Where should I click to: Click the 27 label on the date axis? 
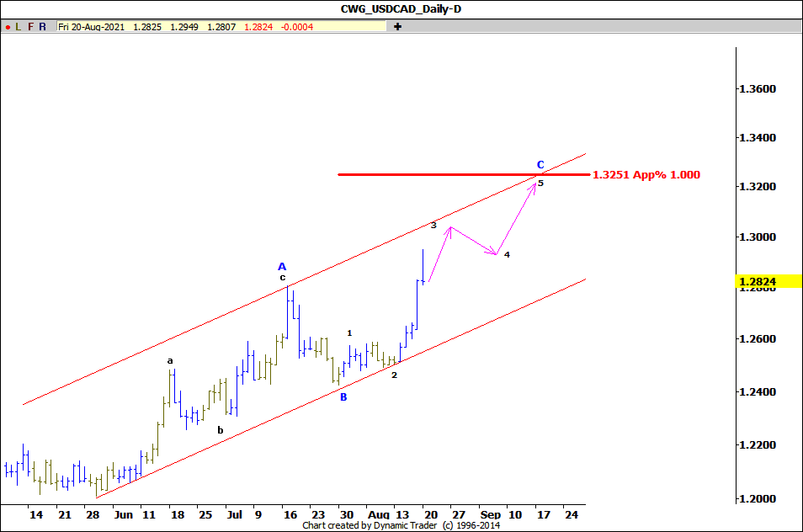(x=459, y=514)
